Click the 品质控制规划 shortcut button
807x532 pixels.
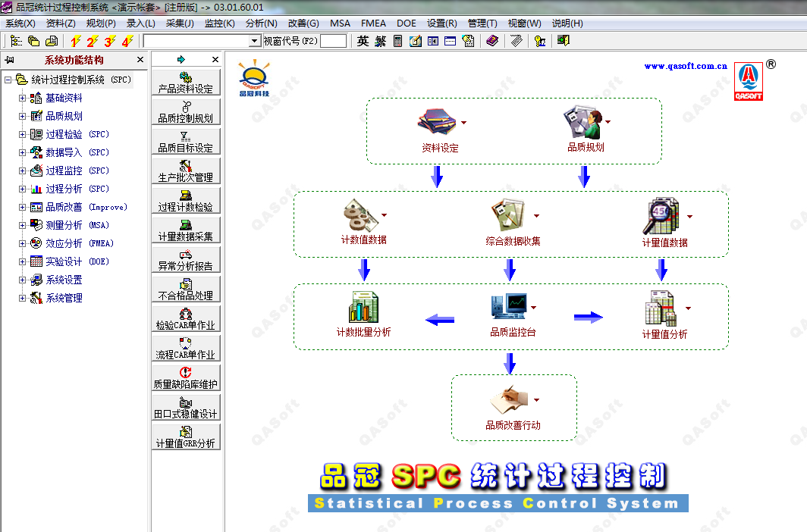click(x=186, y=111)
